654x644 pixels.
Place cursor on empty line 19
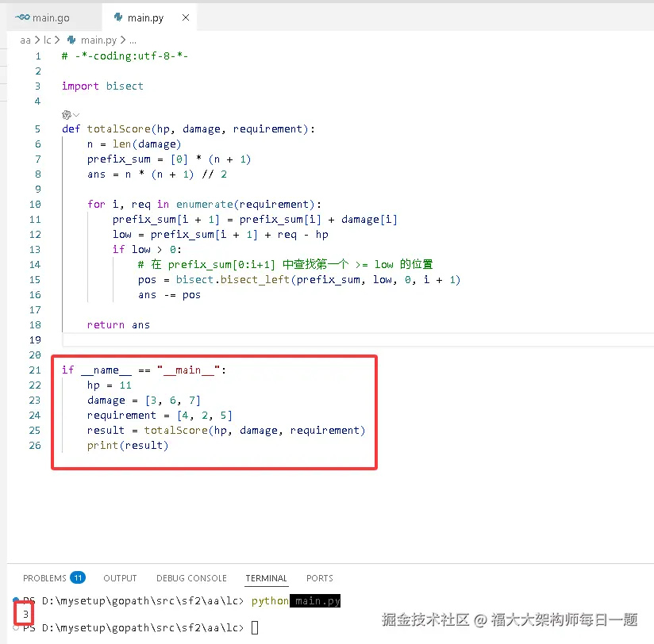358,340
